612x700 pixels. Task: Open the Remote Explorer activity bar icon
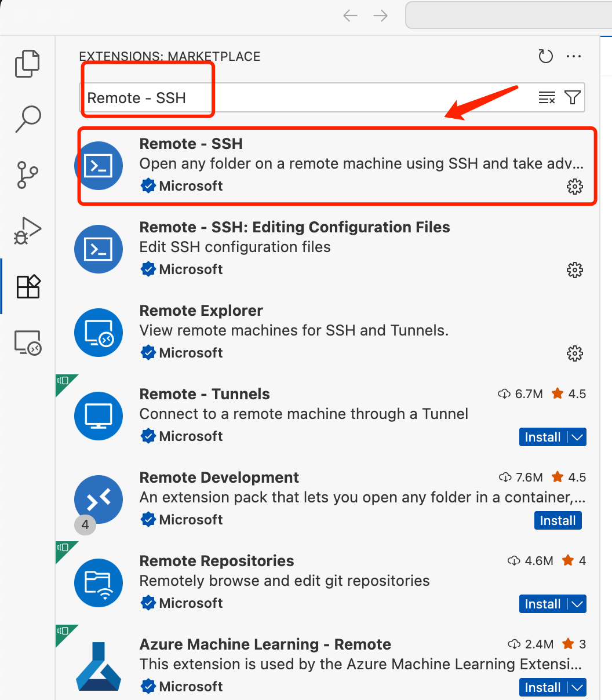(28, 342)
